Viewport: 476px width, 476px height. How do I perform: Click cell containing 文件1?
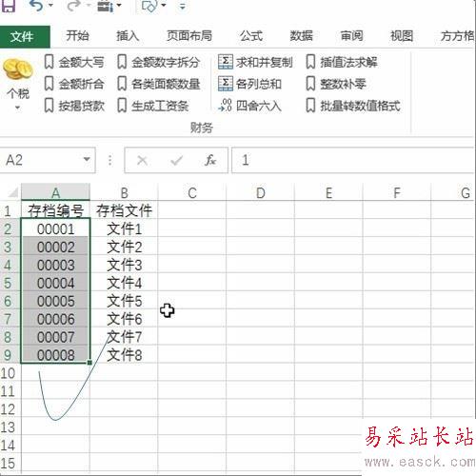[x=124, y=228]
